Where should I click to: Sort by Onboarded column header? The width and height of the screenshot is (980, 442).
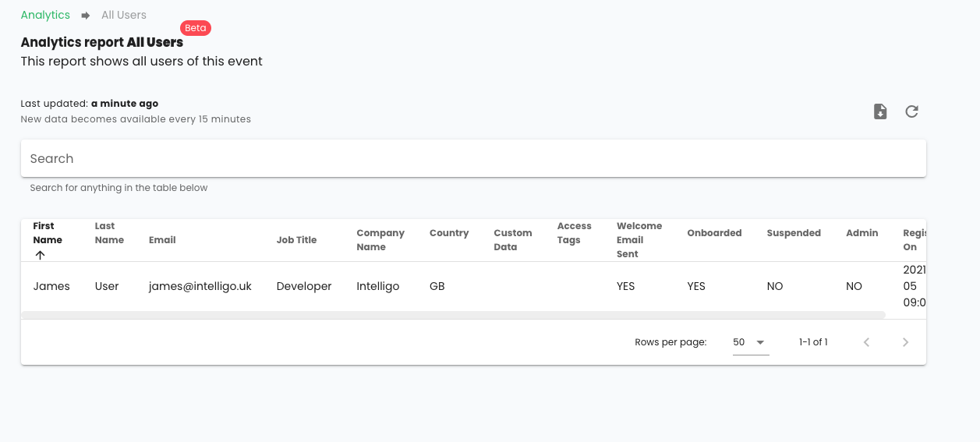714,233
